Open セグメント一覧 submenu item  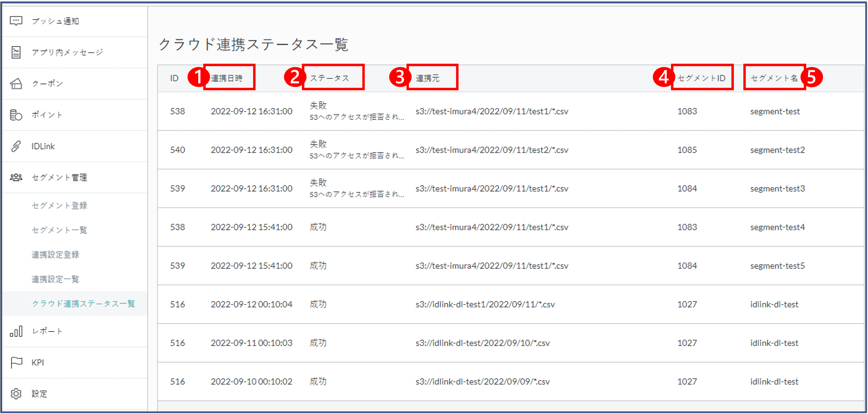(x=59, y=230)
